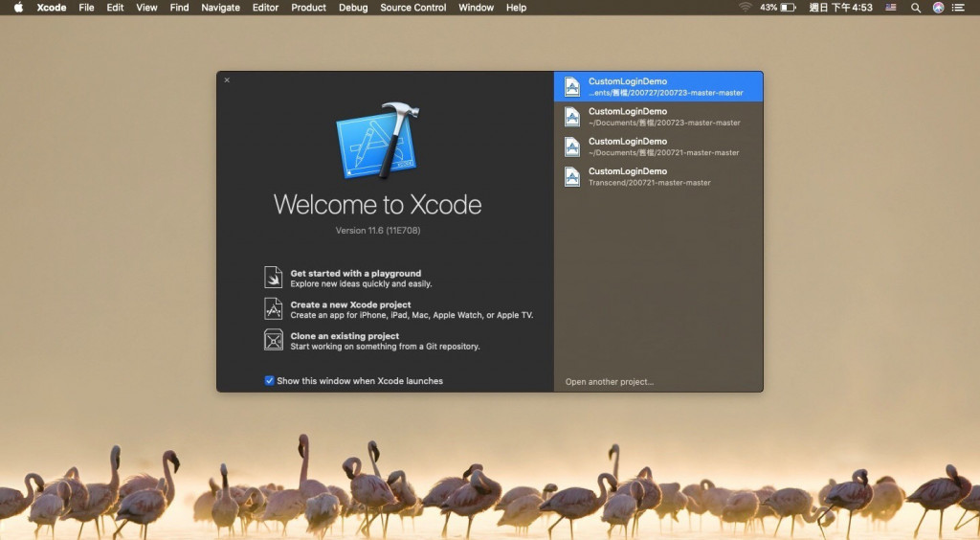
Task: Open the Xcode application menu
Action: (x=52, y=8)
